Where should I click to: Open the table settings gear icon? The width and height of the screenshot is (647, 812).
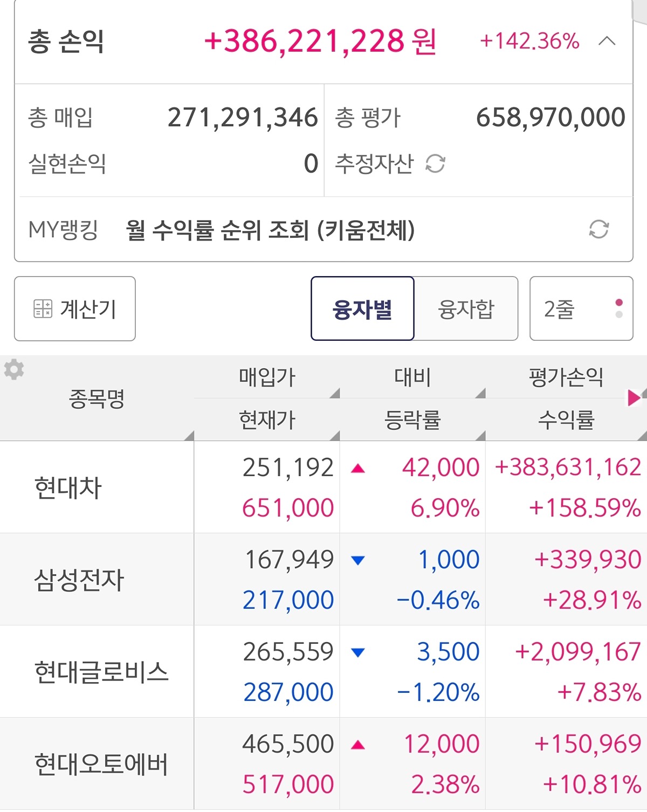(x=14, y=370)
